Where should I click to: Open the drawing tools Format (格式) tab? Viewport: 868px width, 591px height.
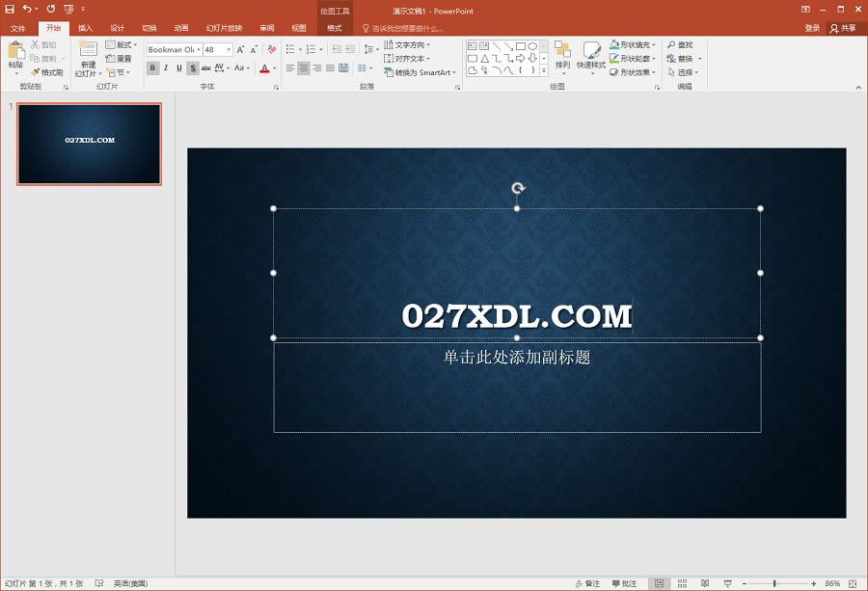click(x=335, y=28)
